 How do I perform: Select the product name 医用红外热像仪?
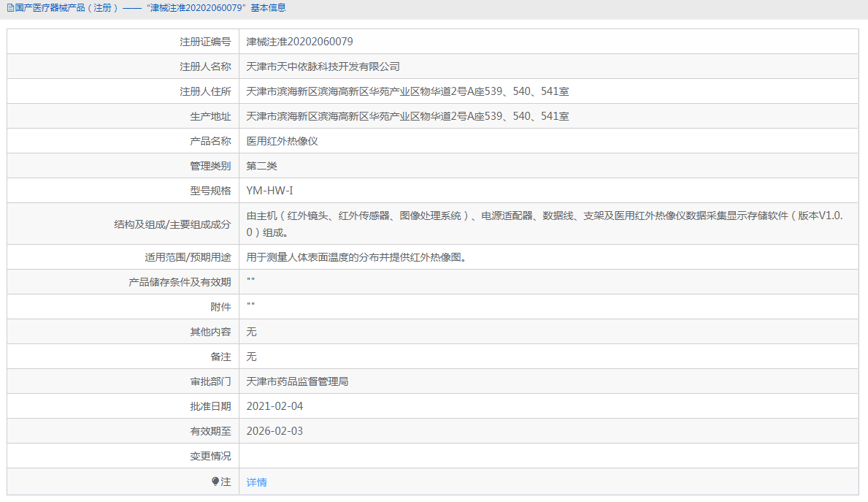[x=283, y=140]
